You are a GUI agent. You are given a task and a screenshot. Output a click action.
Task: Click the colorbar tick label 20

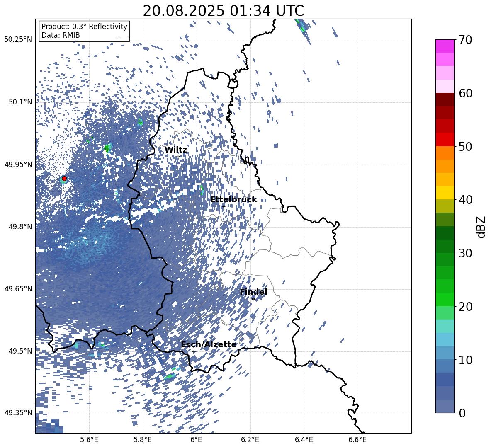[x=465, y=307]
